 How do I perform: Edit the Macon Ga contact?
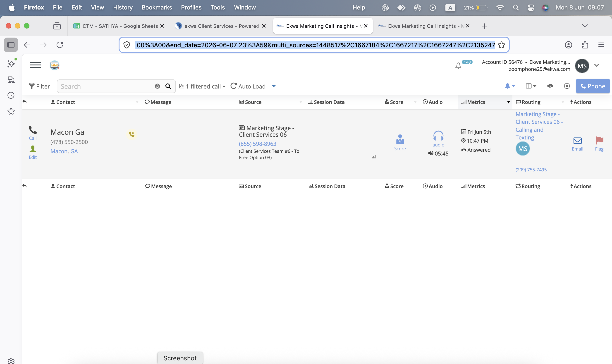pos(33,153)
